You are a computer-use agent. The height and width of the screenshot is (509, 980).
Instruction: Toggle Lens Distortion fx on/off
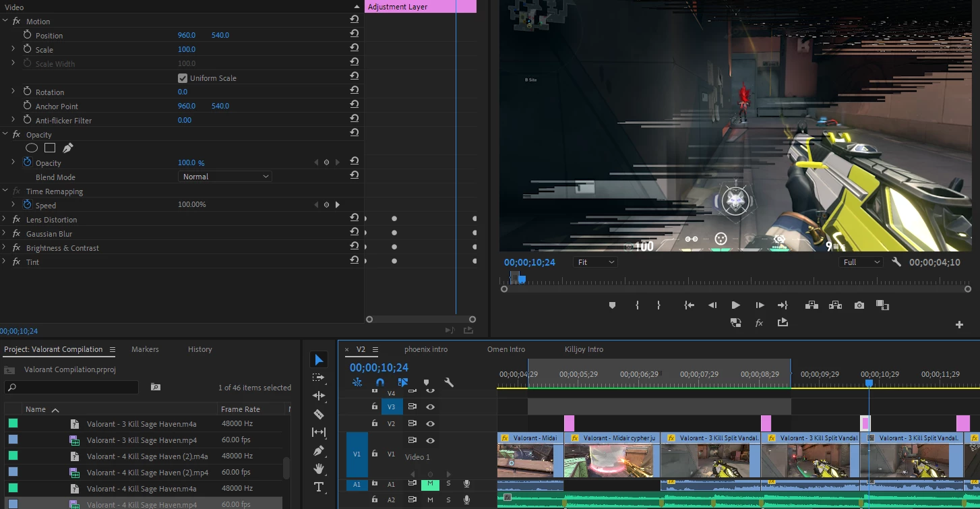point(17,220)
